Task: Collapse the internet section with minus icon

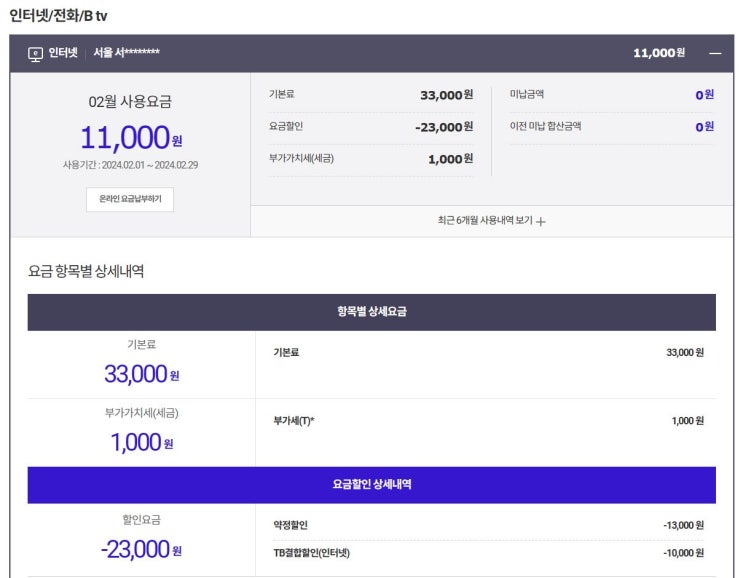Action: tap(715, 53)
